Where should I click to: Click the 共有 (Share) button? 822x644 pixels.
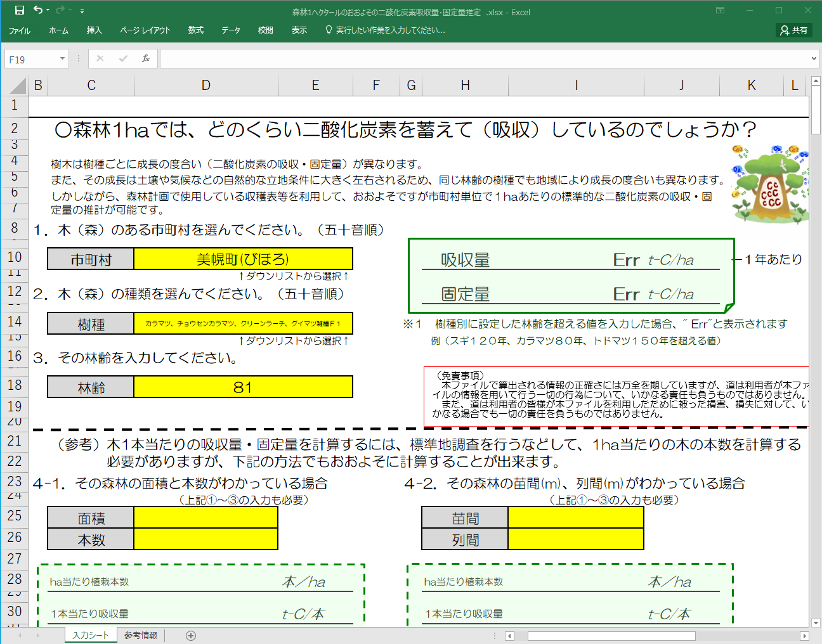tap(793, 30)
